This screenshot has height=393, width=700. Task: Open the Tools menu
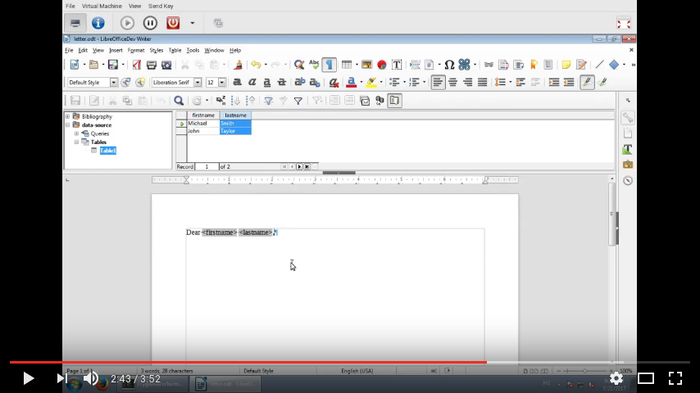[193, 50]
